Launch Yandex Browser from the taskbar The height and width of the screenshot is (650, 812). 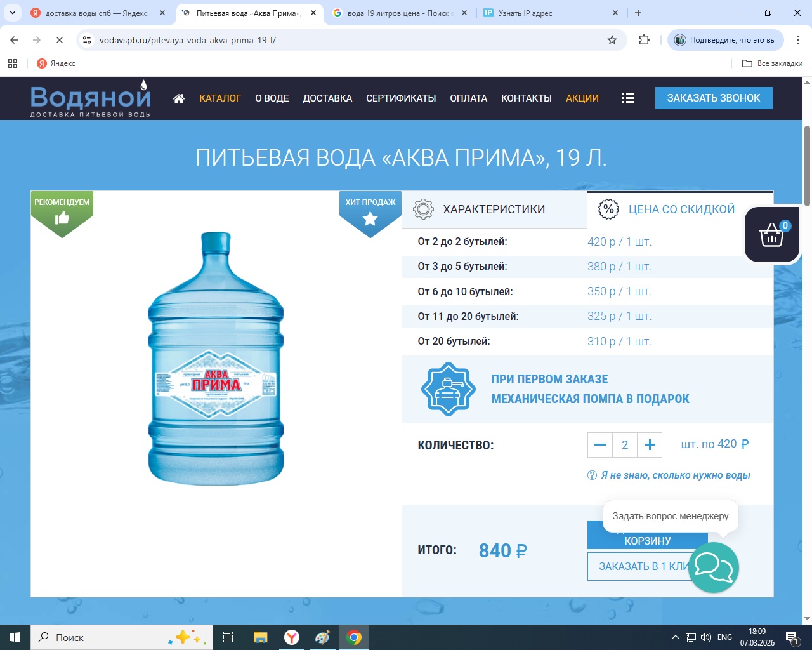(x=292, y=637)
